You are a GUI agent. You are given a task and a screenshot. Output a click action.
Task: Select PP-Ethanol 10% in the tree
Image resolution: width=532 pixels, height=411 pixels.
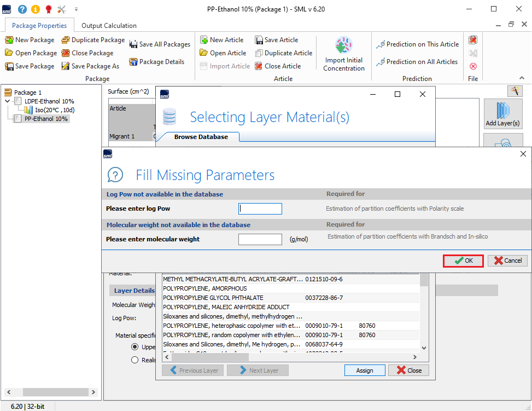[46, 119]
